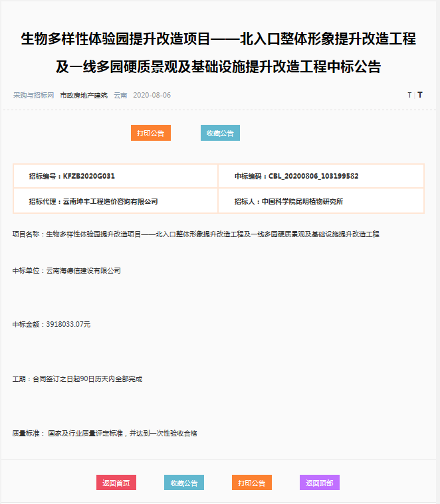Click the red 返回首页 button

[116, 483]
